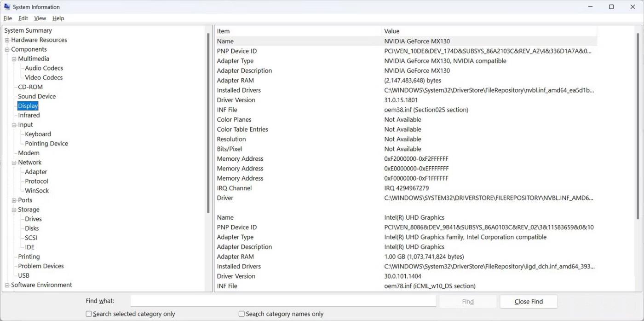
Task: Close the System Information window
Action: click(x=632, y=7)
